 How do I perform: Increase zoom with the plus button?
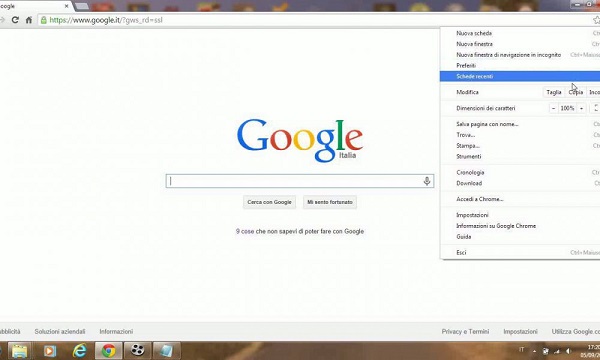[581, 108]
